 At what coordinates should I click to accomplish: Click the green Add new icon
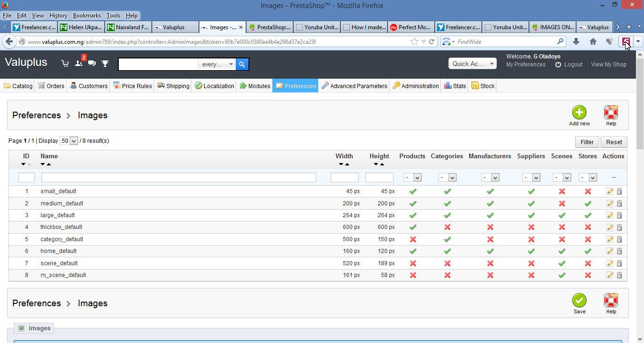pyautogui.click(x=579, y=113)
